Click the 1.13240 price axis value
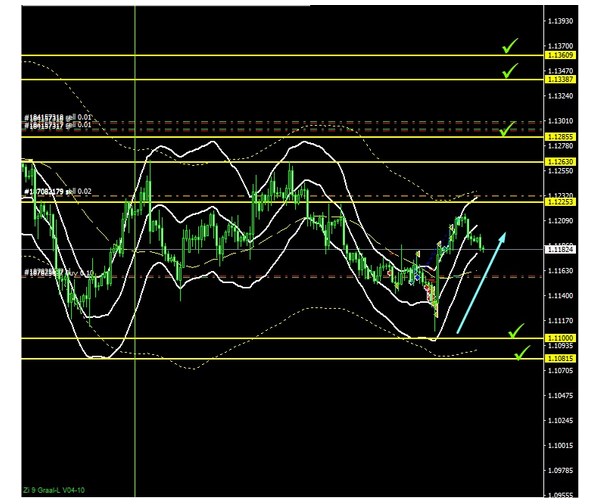 click(x=560, y=96)
